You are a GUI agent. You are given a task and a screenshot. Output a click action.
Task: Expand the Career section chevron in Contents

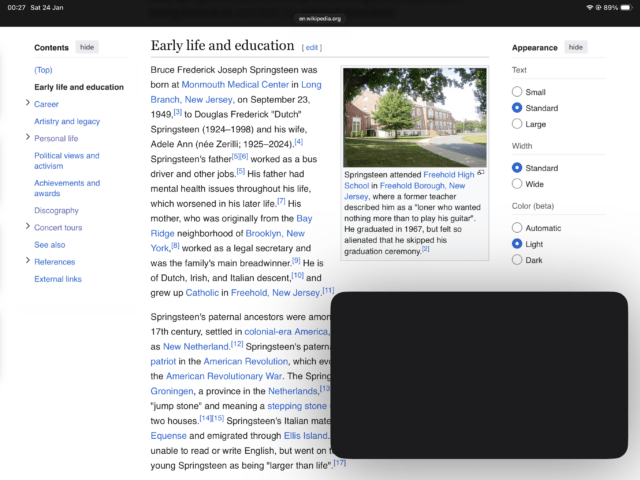[27, 103]
